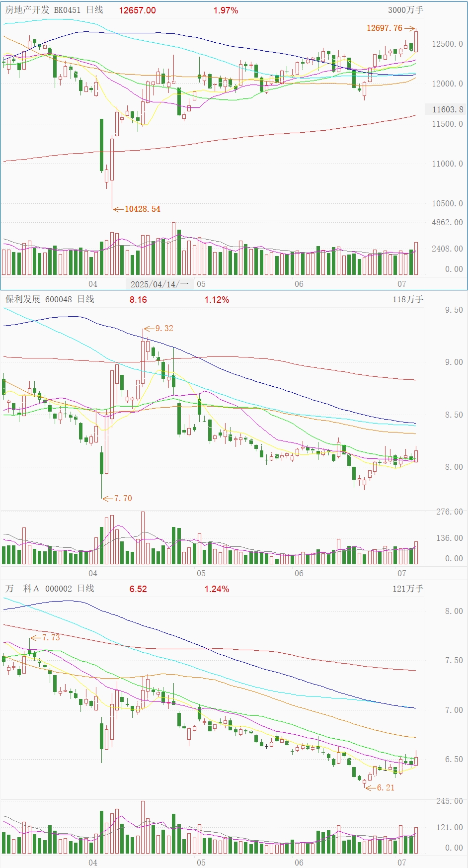
Task: Click the 06 month label under the 房地产开发 chart
Action: pyautogui.click(x=299, y=284)
